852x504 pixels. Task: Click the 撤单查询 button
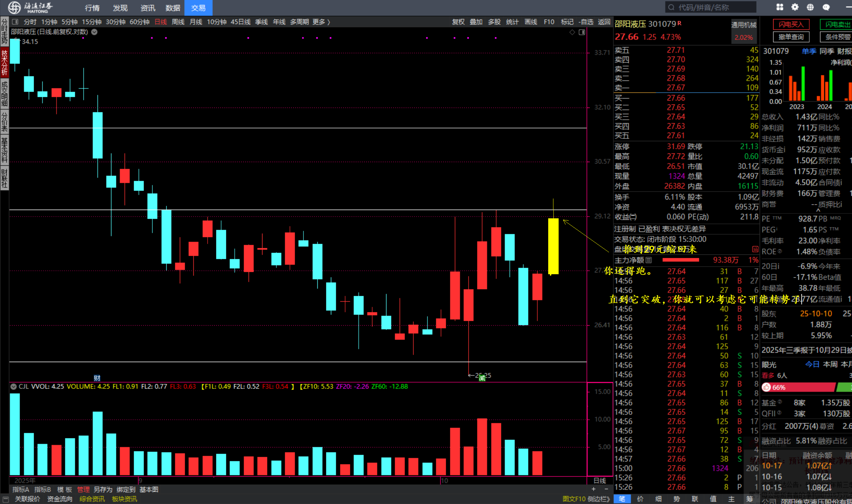click(791, 37)
